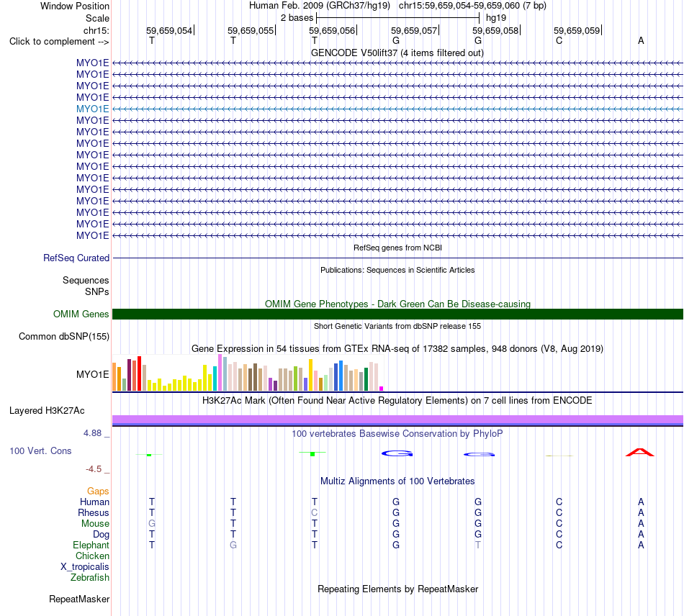This screenshot has height=616, width=684.
Task: Open the RefSeq Curated track label
Action: coord(76,258)
